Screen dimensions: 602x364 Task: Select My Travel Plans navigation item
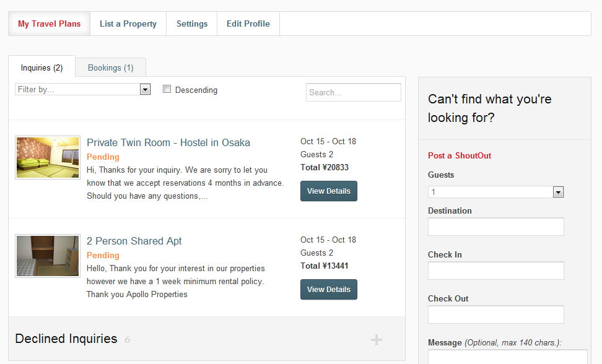tap(49, 24)
